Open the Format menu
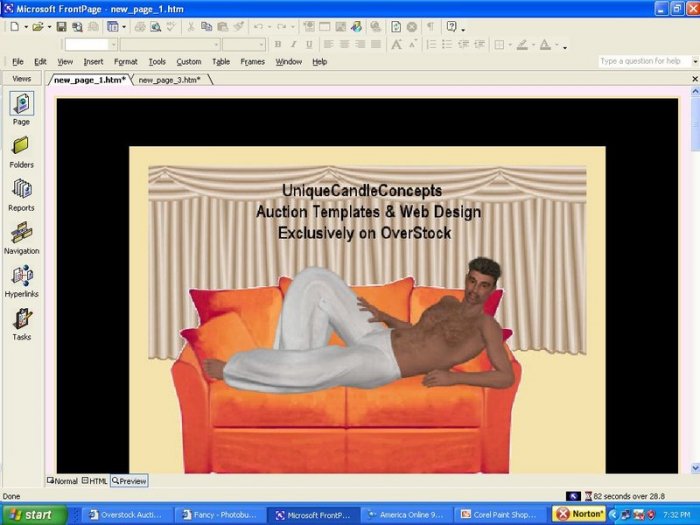The width and height of the screenshot is (700, 525). (x=125, y=62)
